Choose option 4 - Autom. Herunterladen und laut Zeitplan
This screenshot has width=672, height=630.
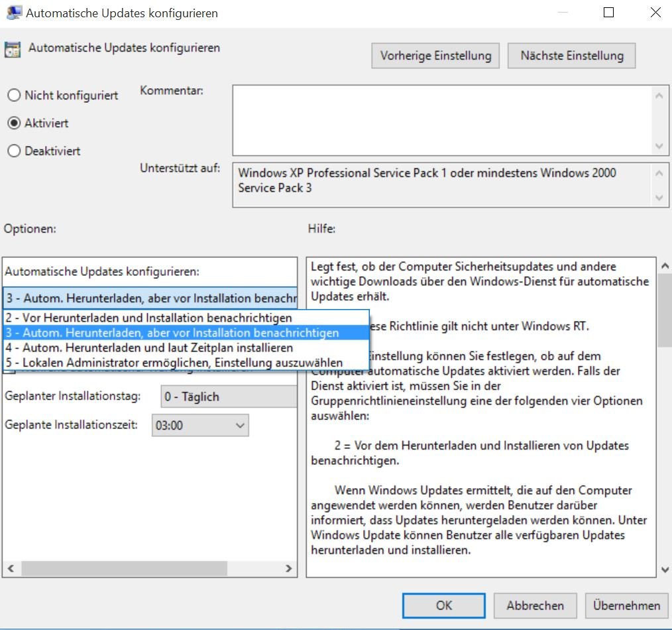(186, 347)
